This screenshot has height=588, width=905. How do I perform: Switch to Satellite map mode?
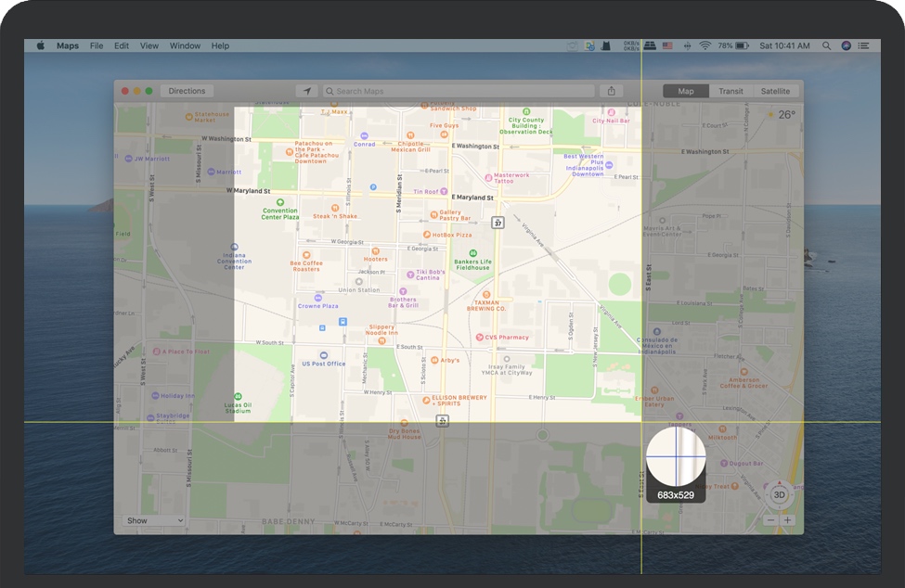[x=775, y=90]
